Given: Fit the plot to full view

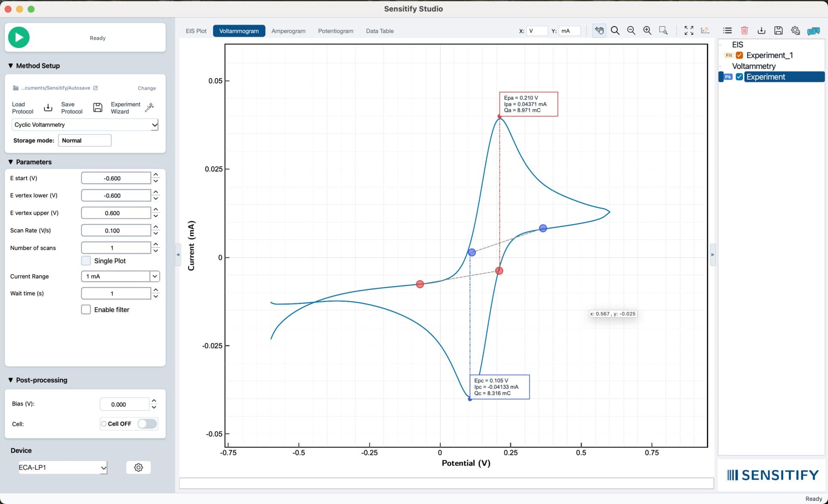Looking at the screenshot, I should [x=689, y=31].
